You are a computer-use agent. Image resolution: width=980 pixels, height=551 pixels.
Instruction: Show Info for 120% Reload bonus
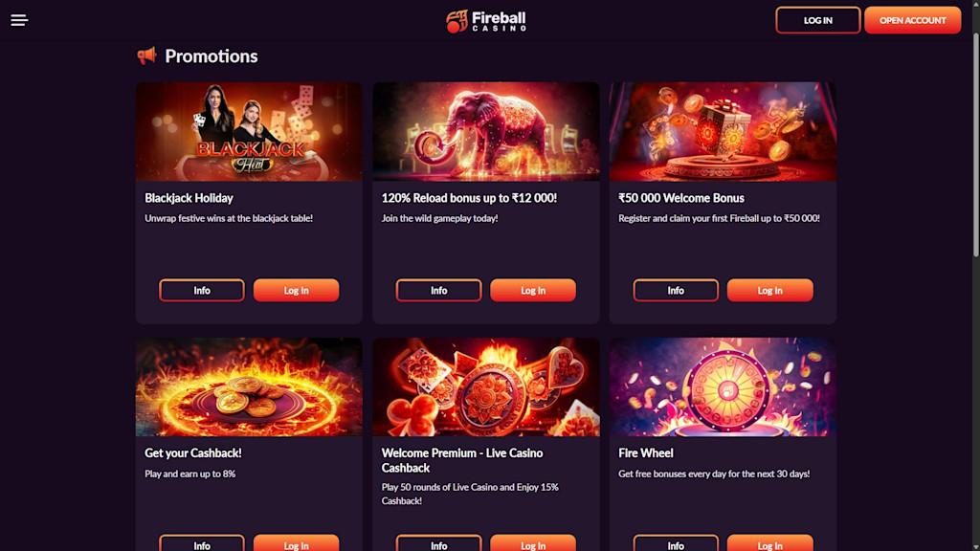pos(438,291)
